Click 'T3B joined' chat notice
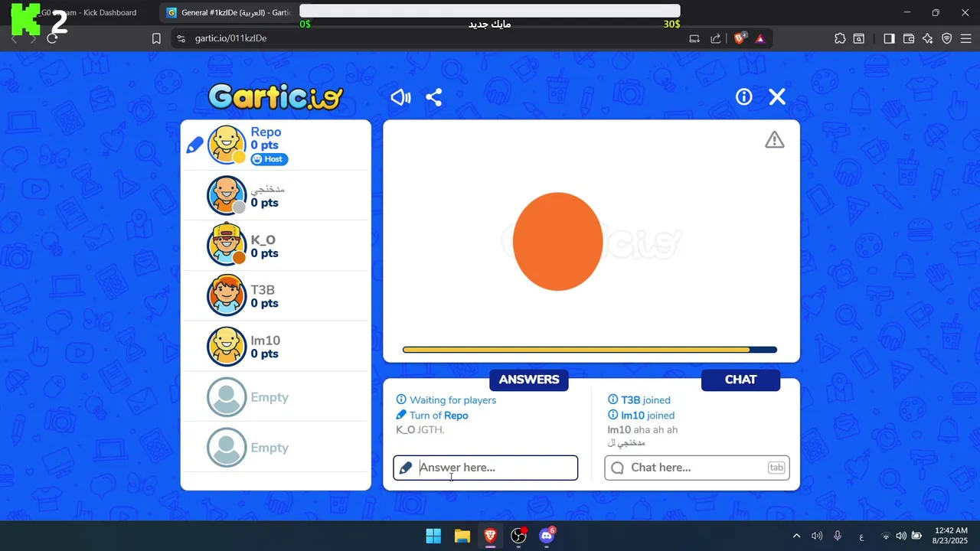 (x=639, y=400)
